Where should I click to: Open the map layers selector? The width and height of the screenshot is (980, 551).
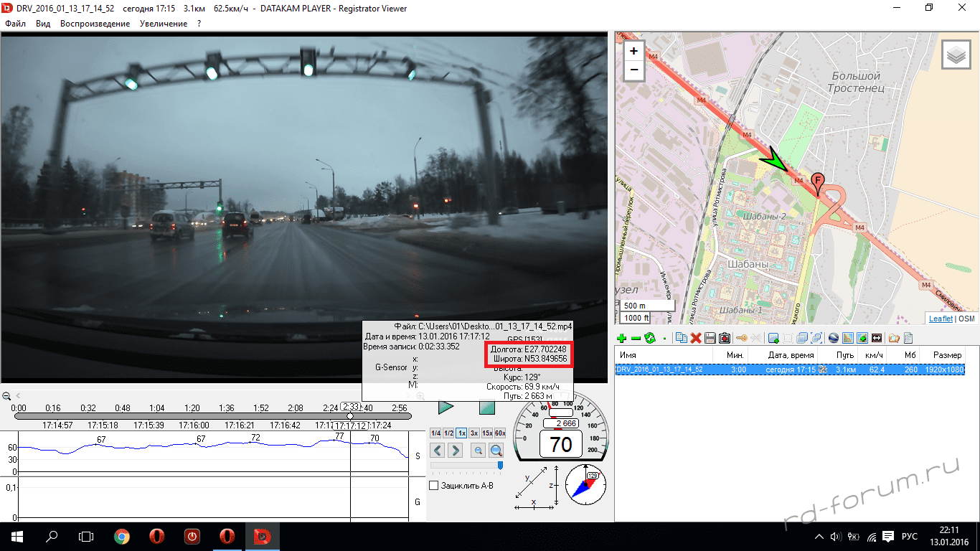tap(956, 55)
